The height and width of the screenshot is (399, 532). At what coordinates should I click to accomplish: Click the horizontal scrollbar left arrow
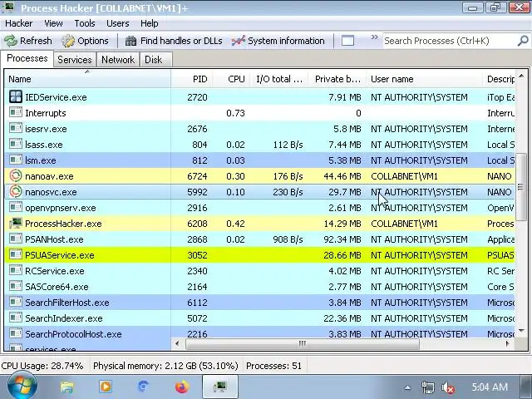pyautogui.click(x=177, y=343)
